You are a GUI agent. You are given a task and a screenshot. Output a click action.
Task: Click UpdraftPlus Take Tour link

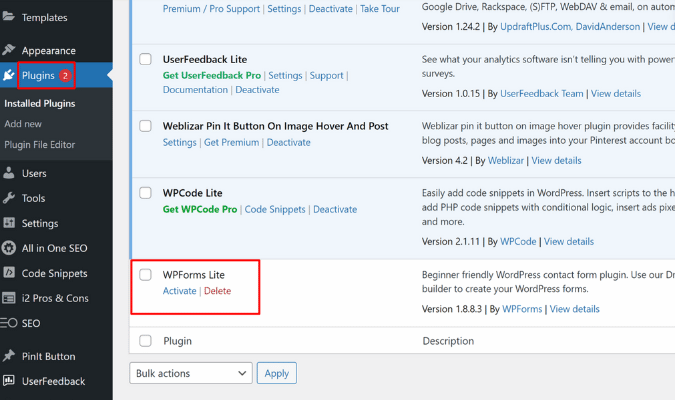pyautogui.click(x=380, y=9)
